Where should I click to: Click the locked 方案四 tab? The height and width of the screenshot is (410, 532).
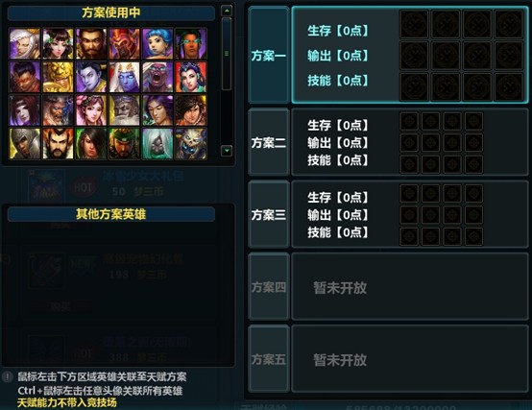[x=268, y=287]
